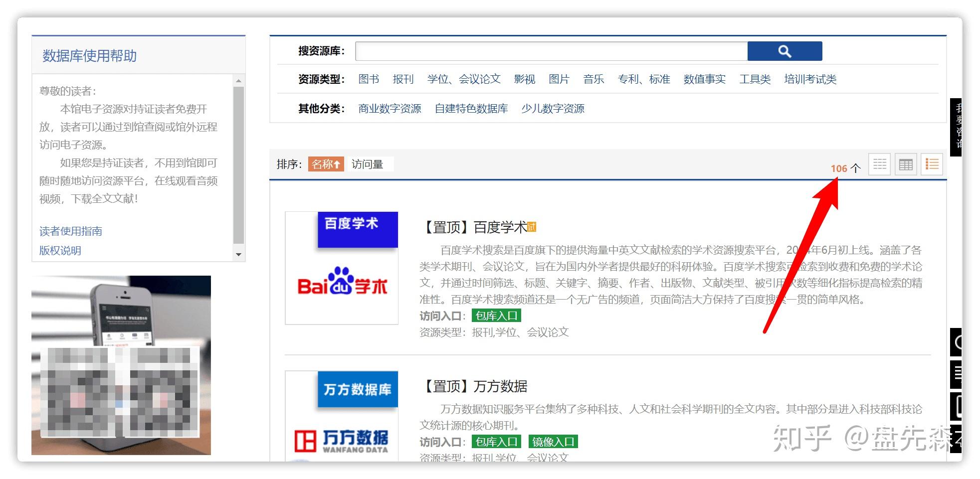Focus the 搜资源库 search input field

(551, 51)
